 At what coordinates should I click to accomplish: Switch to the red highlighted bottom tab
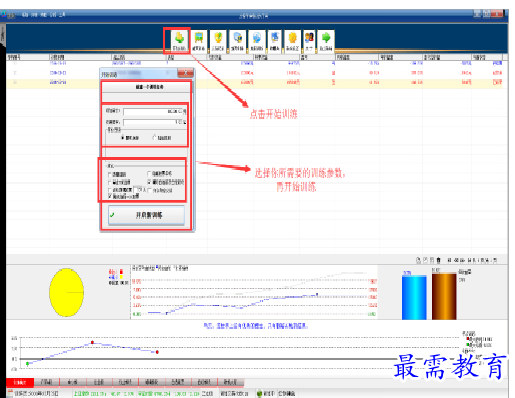click(x=20, y=382)
